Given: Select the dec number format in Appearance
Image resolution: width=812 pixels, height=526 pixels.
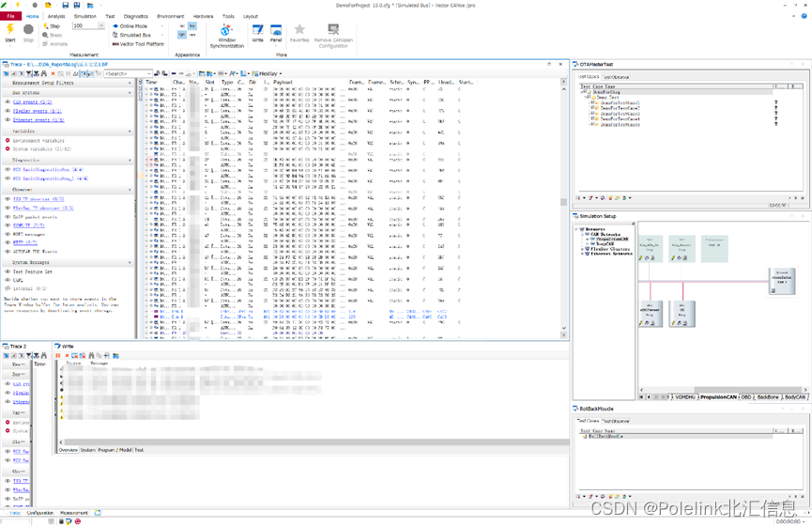Looking at the screenshot, I should [182, 26].
